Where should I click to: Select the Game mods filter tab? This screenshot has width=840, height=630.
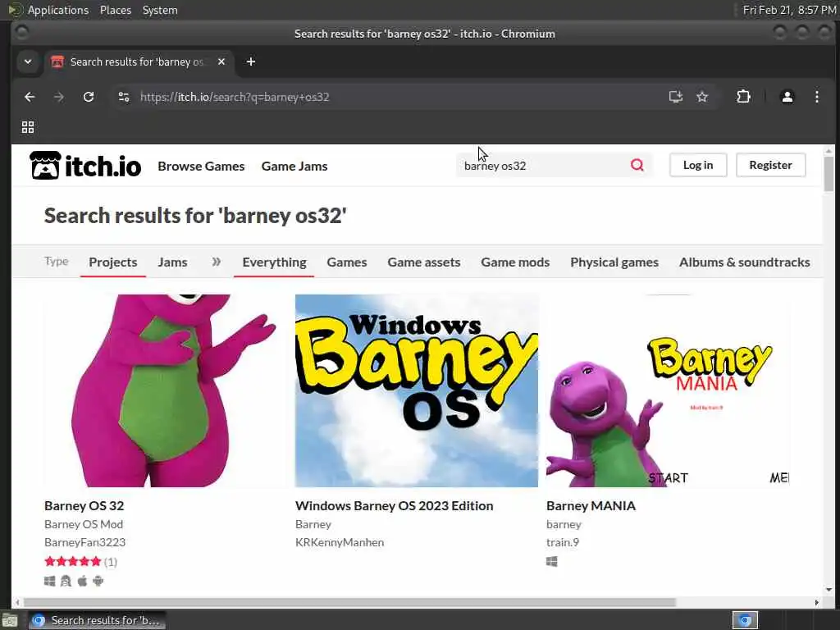click(x=515, y=262)
